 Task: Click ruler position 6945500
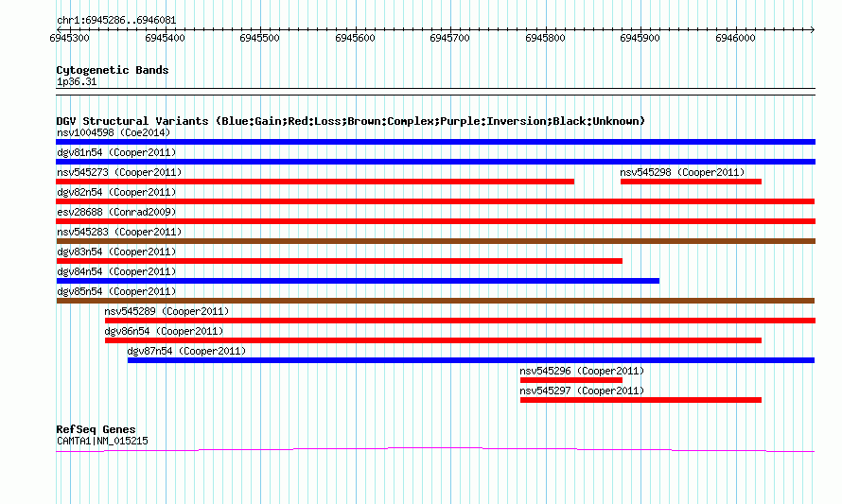[260, 38]
